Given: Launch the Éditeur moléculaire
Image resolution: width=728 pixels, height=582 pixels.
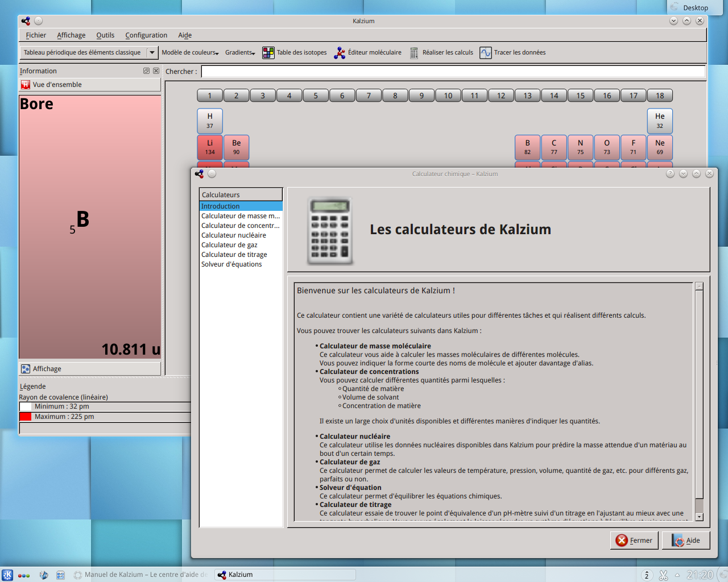Looking at the screenshot, I should click(x=368, y=52).
